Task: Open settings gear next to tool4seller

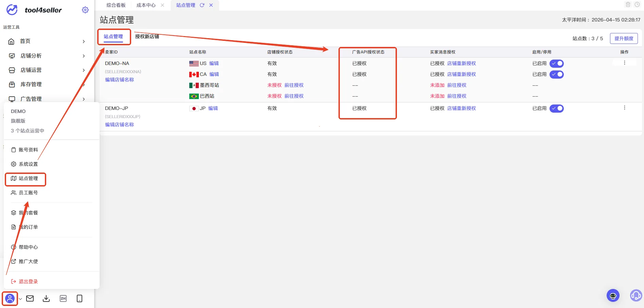Action: coord(85,10)
